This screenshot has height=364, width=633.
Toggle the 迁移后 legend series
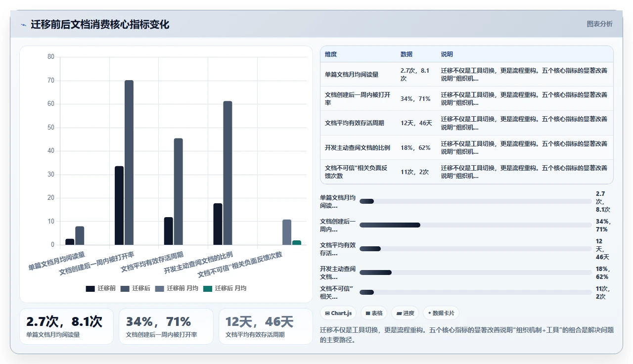pos(136,288)
